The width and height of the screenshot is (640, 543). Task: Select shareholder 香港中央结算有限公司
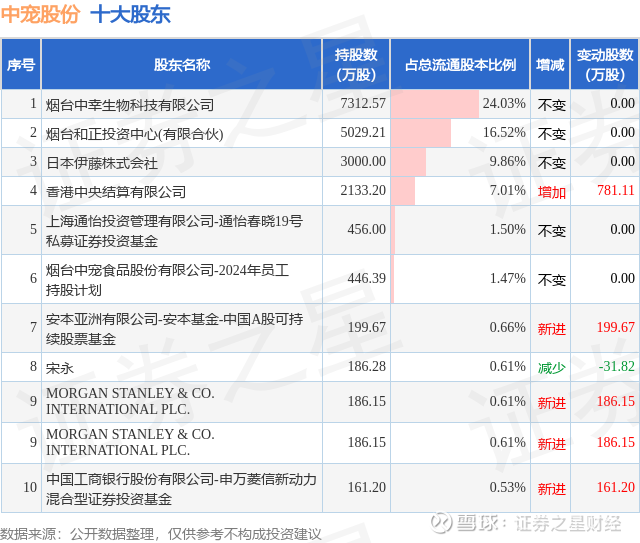[x=116, y=192]
